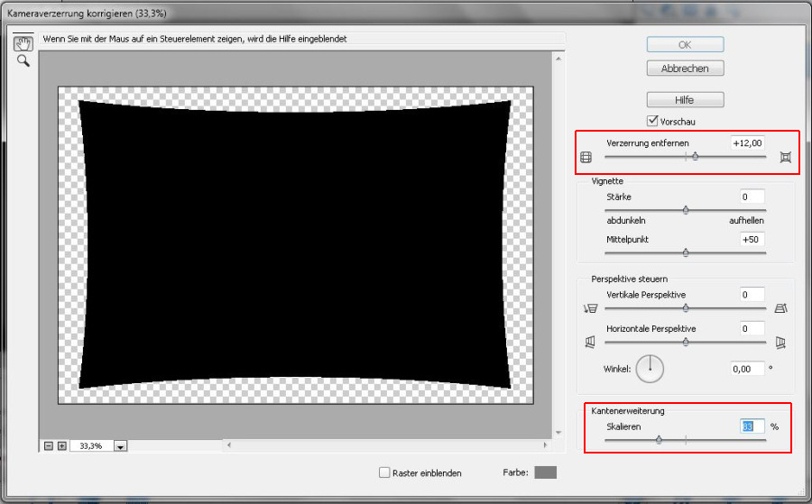Click the Skalieren percent field

[752, 426]
